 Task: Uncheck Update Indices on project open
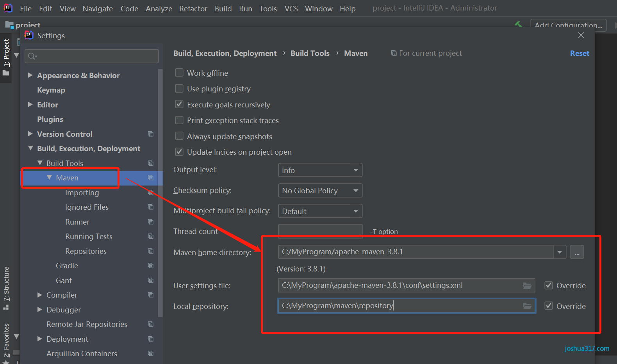pos(179,152)
